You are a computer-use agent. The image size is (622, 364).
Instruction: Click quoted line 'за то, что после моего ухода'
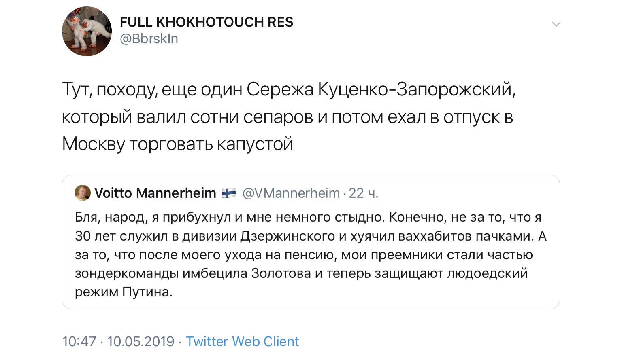tap(304, 255)
